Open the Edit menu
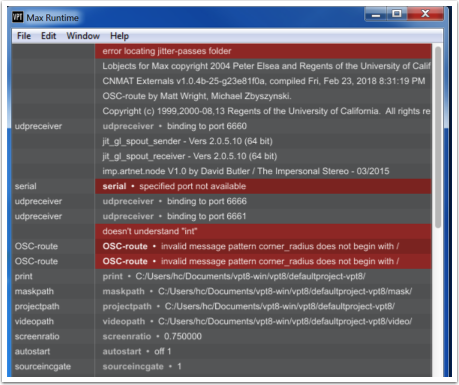459x385 pixels. coord(49,36)
